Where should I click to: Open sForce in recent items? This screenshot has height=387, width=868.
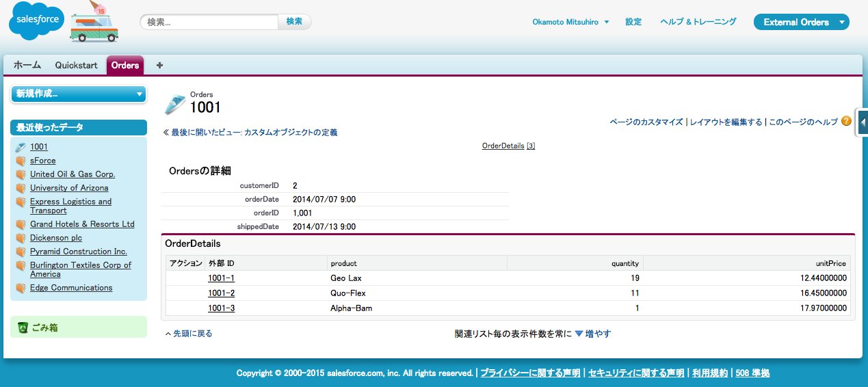coord(43,161)
